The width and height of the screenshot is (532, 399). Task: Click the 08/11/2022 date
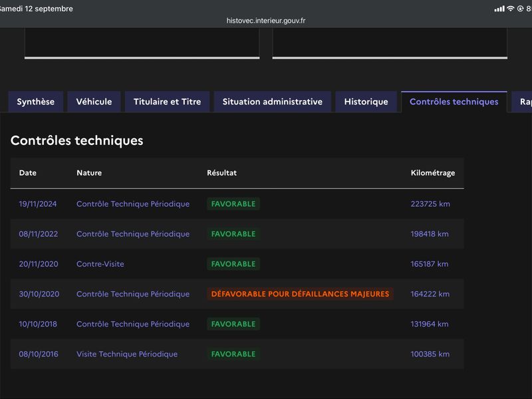(39, 234)
